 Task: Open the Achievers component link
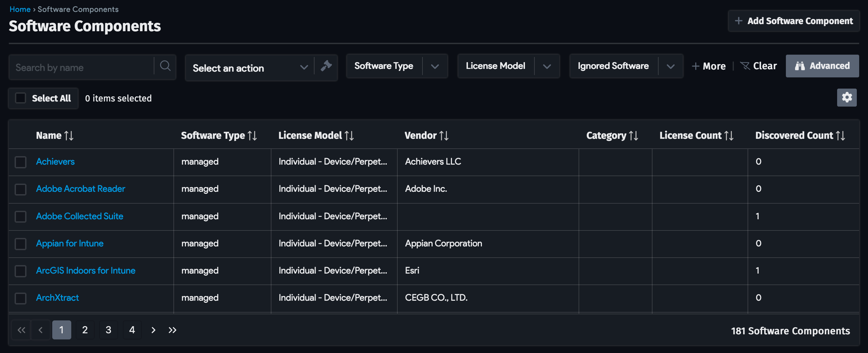pyautogui.click(x=55, y=162)
